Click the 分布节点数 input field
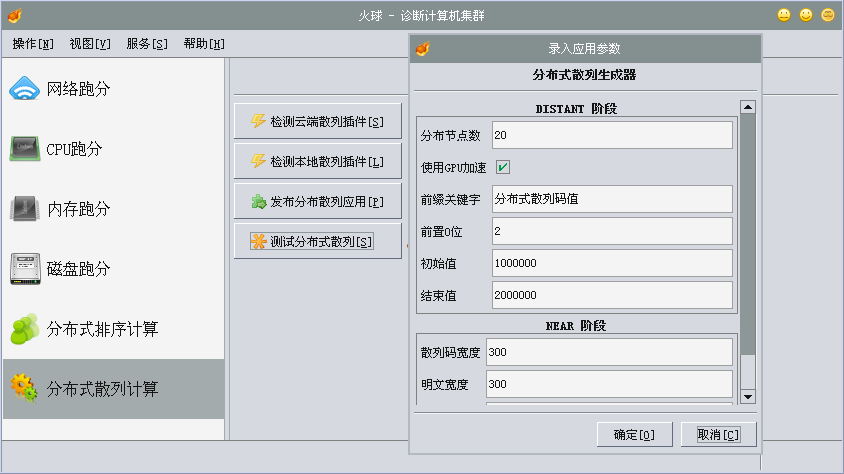 pyautogui.click(x=612, y=135)
